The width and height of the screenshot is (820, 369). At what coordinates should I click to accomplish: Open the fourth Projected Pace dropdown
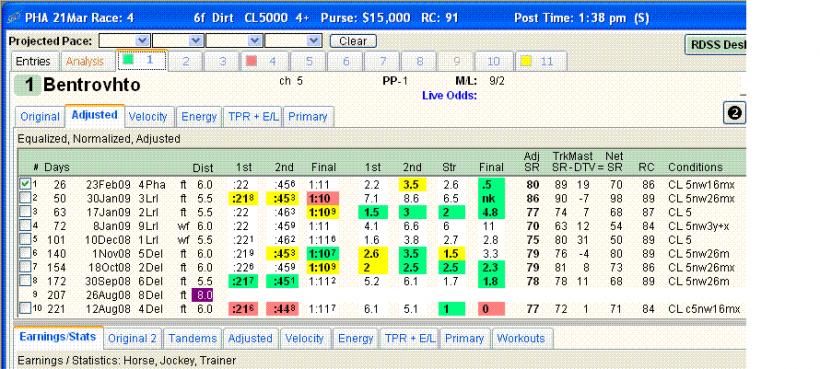point(293,41)
